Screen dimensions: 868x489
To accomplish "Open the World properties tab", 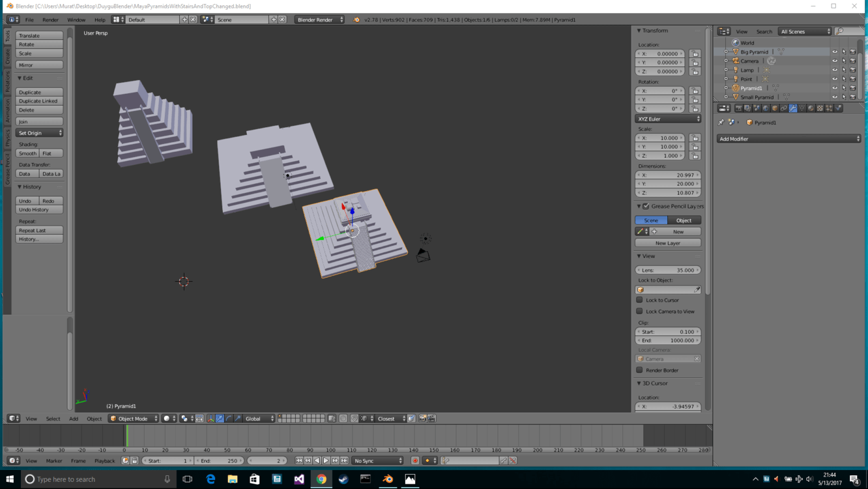I will [x=766, y=108].
